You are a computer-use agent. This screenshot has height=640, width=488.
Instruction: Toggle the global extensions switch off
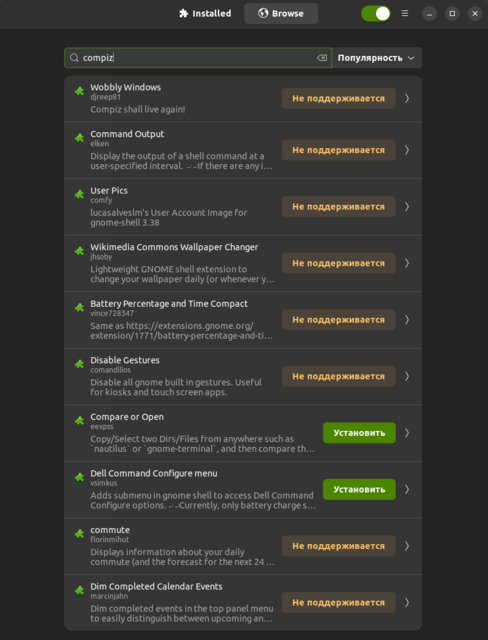(x=376, y=13)
